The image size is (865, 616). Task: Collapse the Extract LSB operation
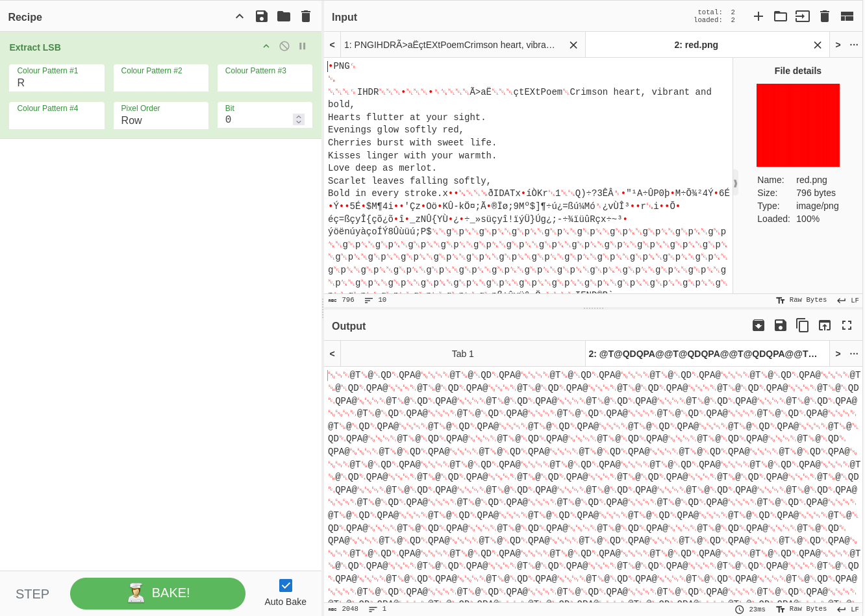tap(266, 46)
